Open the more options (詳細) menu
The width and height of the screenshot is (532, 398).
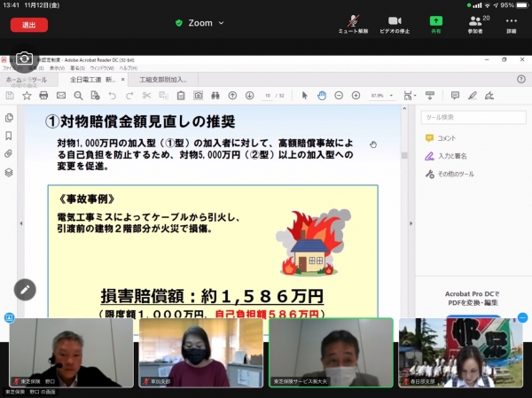point(512,22)
